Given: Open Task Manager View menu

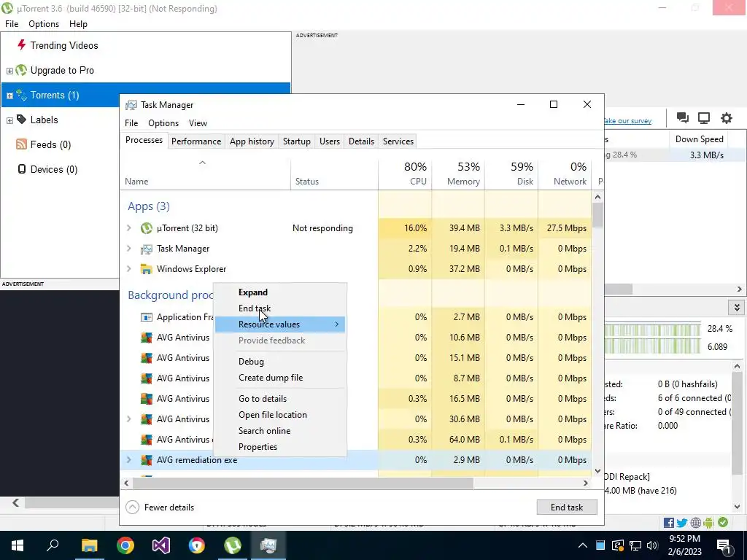Looking at the screenshot, I should click(198, 122).
